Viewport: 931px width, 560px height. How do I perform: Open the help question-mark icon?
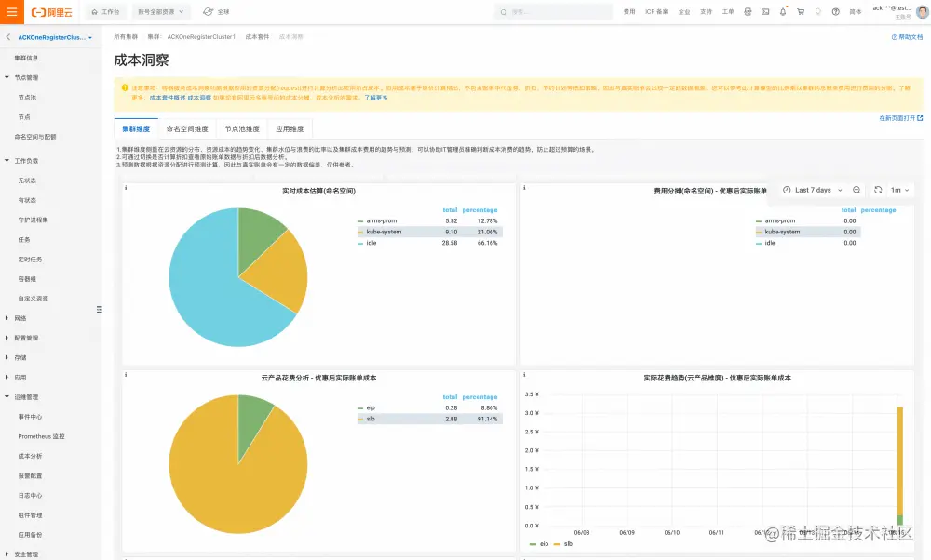(835, 12)
